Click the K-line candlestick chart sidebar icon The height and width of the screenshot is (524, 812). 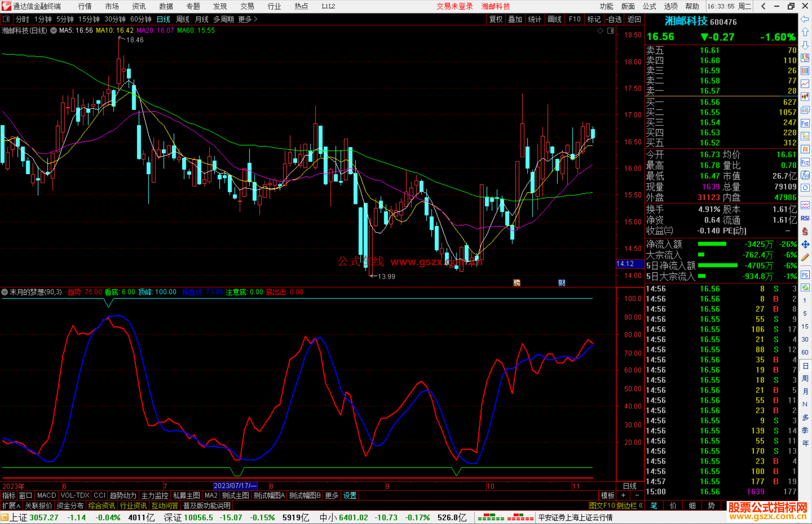[x=805, y=97]
